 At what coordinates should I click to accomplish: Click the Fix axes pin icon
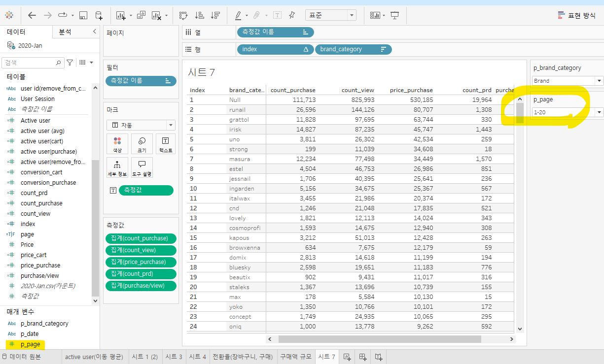tap(292, 15)
